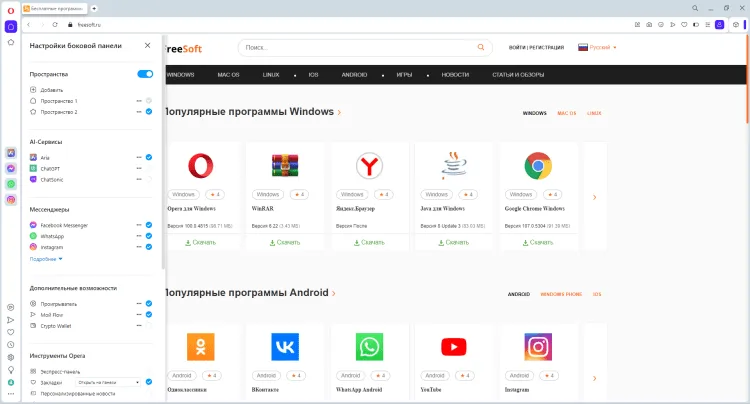This screenshot has height=404, width=750.
Task: Download Яндекс.Браузер via Скачать
Action: pos(369,242)
